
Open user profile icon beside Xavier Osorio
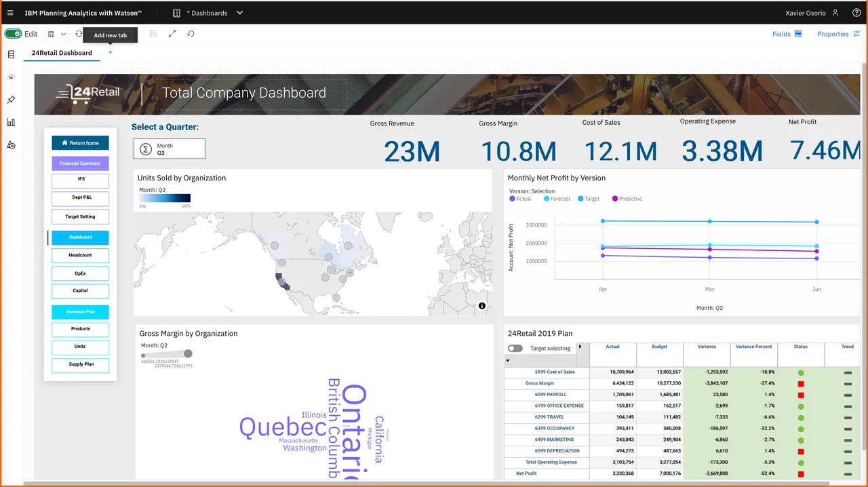[835, 13]
